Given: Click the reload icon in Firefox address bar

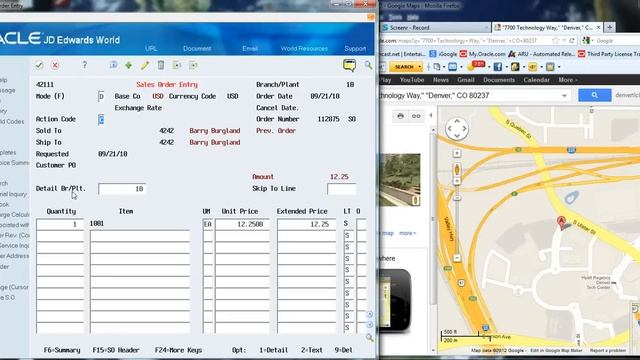Looking at the screenshot, I should [x=572, y=41].
